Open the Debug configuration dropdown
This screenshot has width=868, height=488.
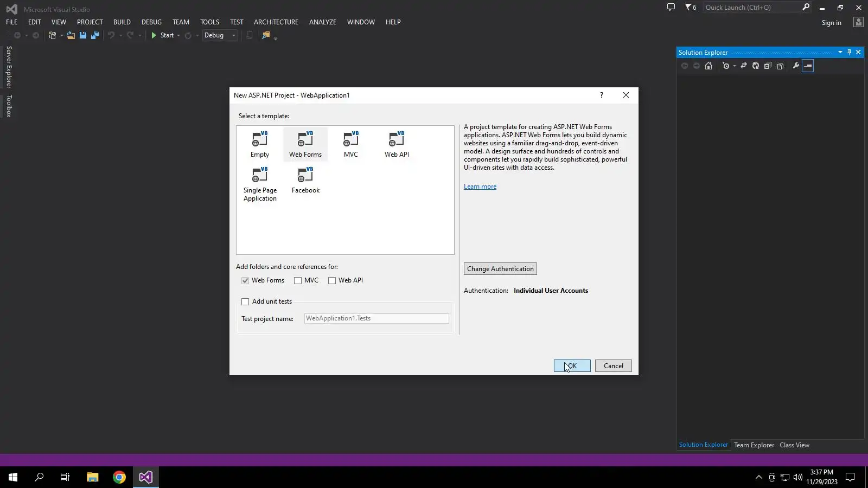220,35
